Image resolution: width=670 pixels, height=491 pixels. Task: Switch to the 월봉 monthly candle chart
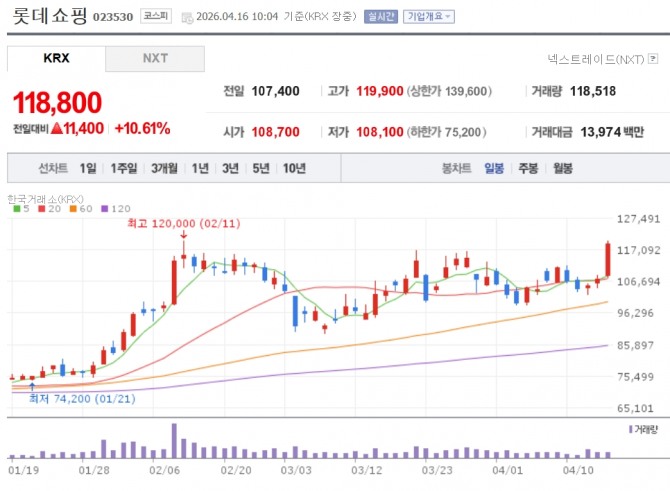tap(562, 168)
